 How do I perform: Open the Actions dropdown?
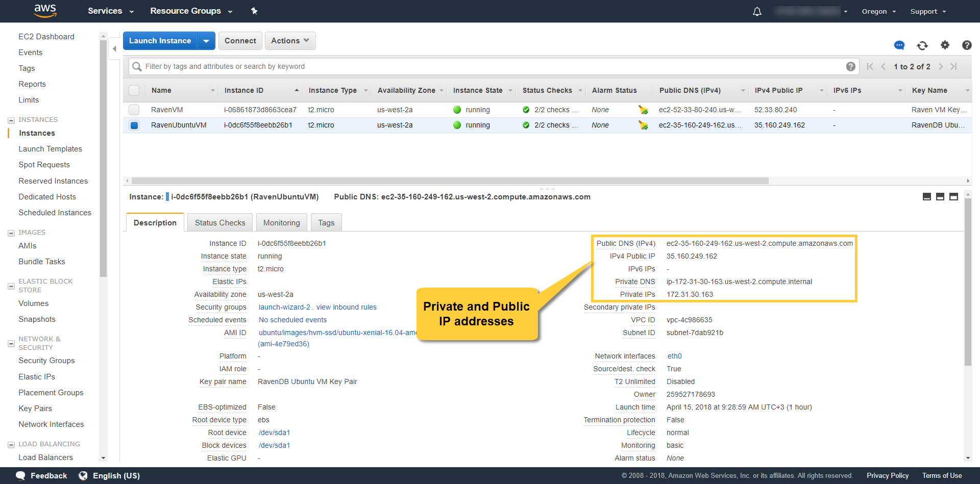(x=290, y=41)
